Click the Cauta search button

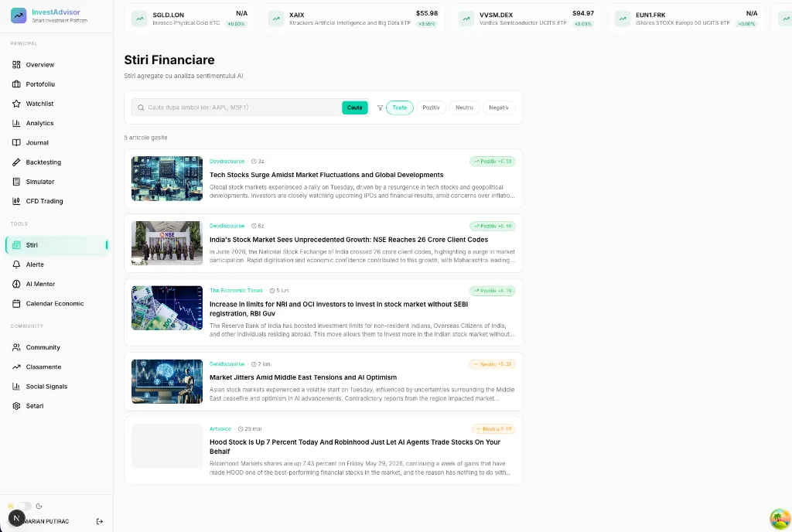[354, 107]
